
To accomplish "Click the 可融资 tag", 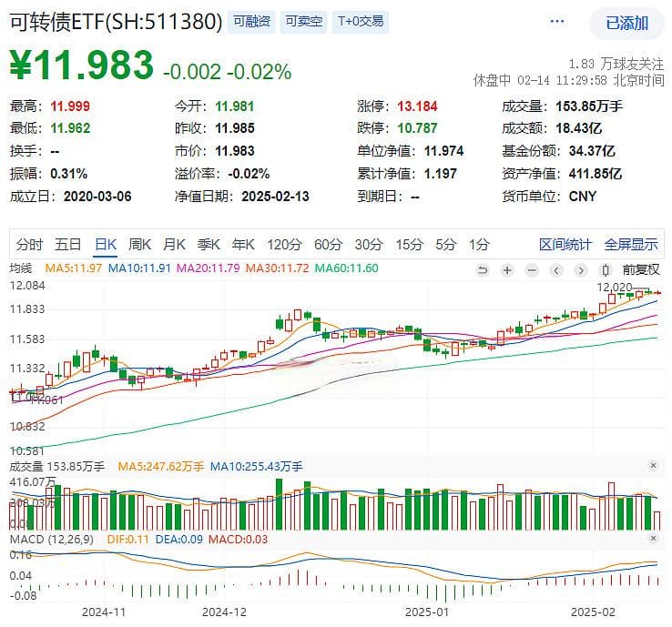I will [x=251, y=22].
